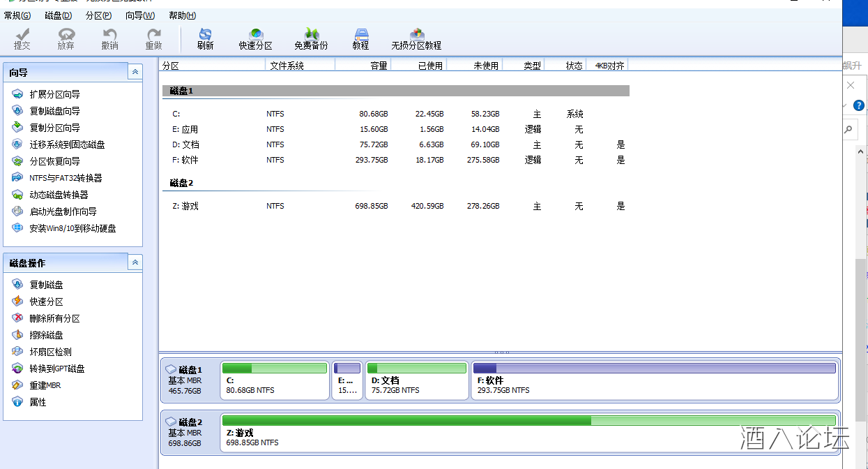The image size is (868, 469).
Task: Click the 免费备份 toolbar icon
Action: pos(311,39)
